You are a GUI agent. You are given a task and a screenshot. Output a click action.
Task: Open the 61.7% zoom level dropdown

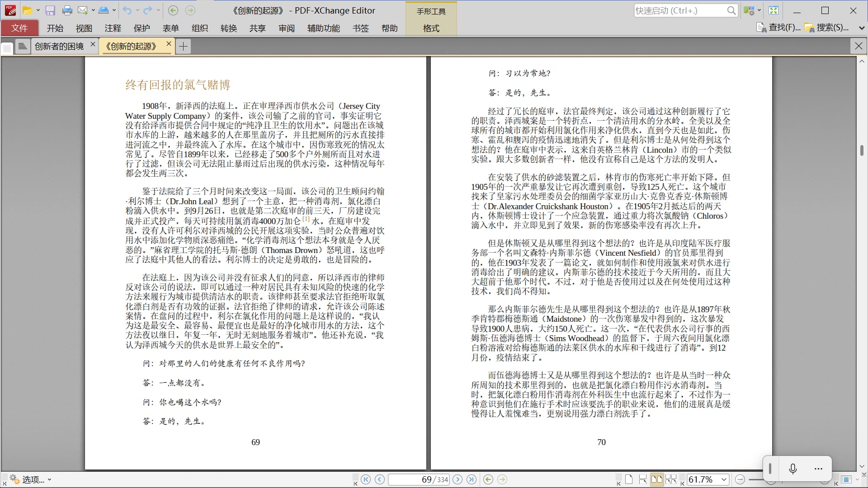[724, 479]
